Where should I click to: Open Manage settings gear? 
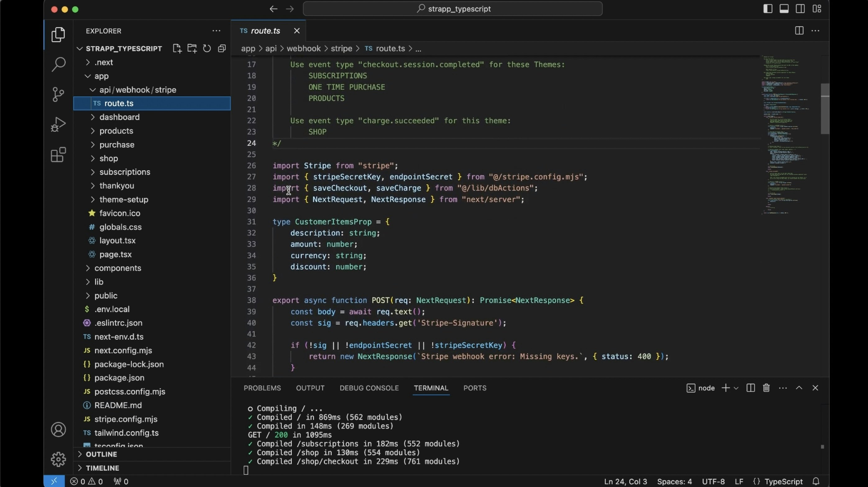58,459
